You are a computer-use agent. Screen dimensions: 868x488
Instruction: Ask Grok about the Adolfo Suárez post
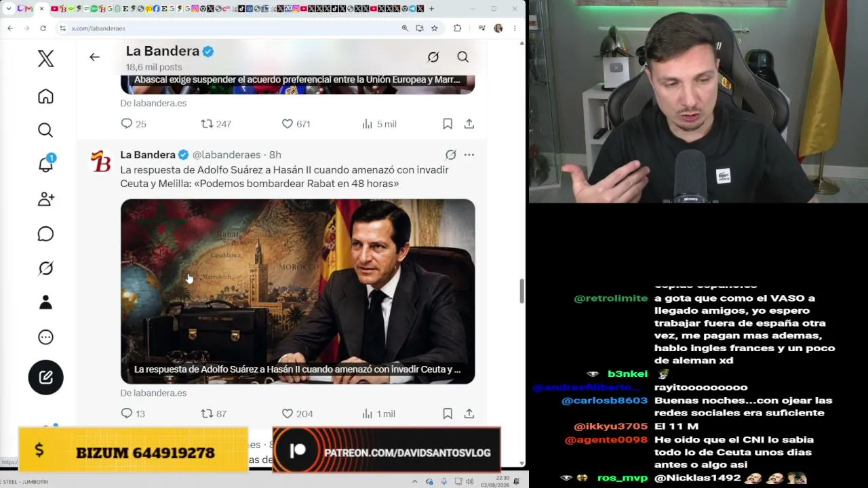pyautogui.click(x=450, y=155)
